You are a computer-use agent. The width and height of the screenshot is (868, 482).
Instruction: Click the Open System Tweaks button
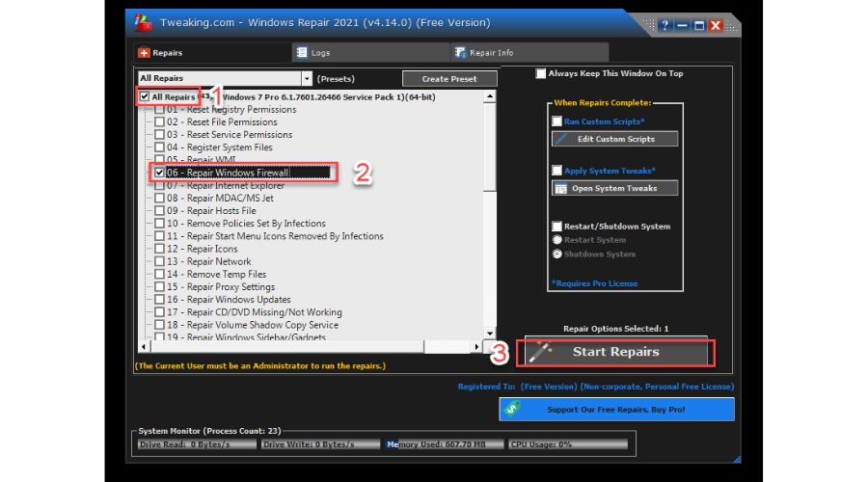615,188
